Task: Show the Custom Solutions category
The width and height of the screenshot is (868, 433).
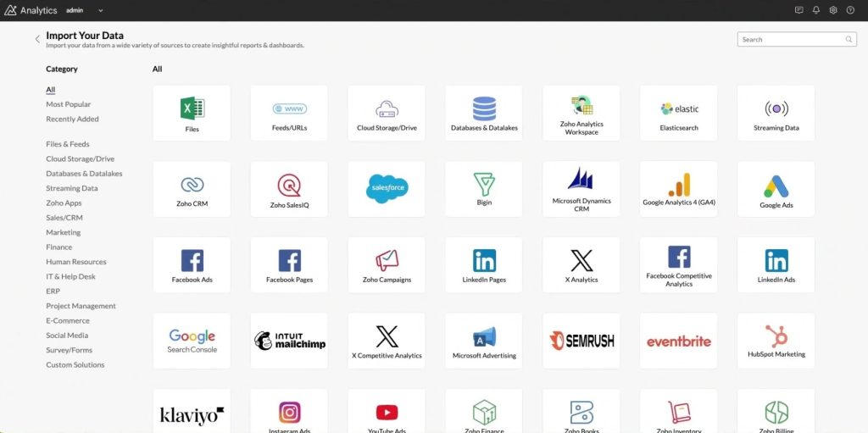Action: [75, 364]
